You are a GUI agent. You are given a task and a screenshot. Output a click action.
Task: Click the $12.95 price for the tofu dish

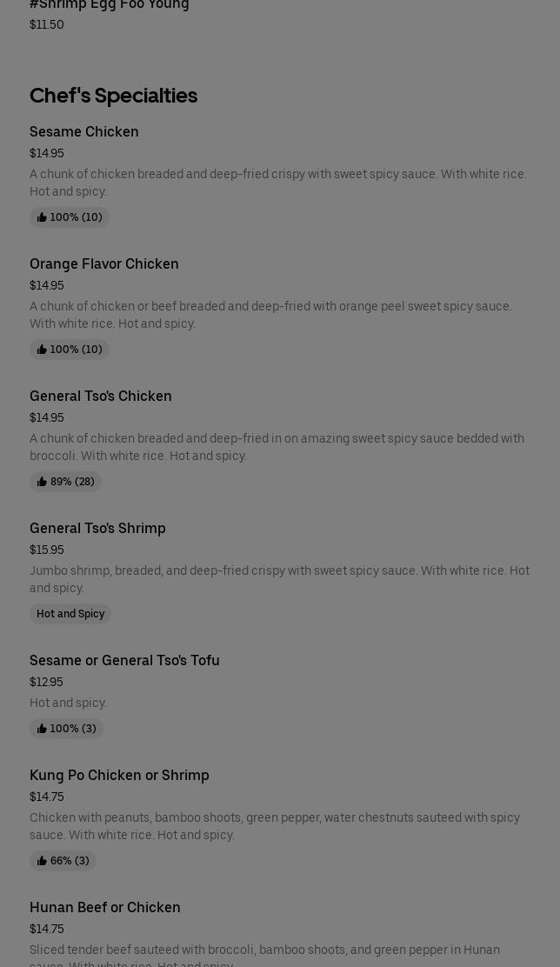tap(46, 682)
